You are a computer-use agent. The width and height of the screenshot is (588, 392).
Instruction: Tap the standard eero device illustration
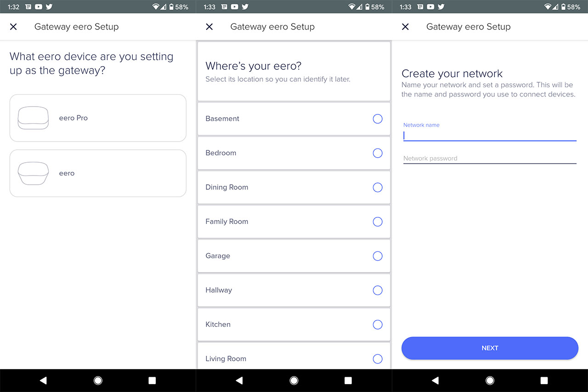pyautogui.click(x=33, y=173)
